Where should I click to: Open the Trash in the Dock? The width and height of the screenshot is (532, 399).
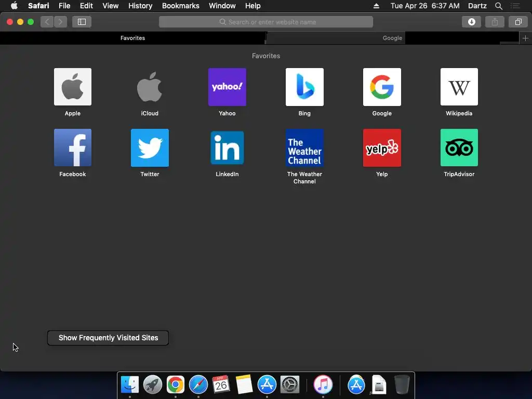pos(402,384)
